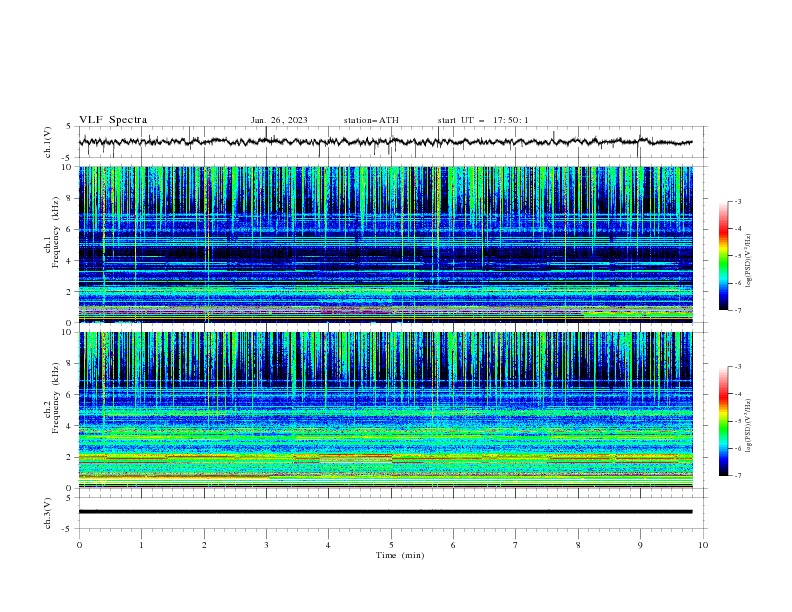Click ch.1 frequency axis "4" tick label
792x612 pixels.
pyautogui.click(x=70, y=261)
